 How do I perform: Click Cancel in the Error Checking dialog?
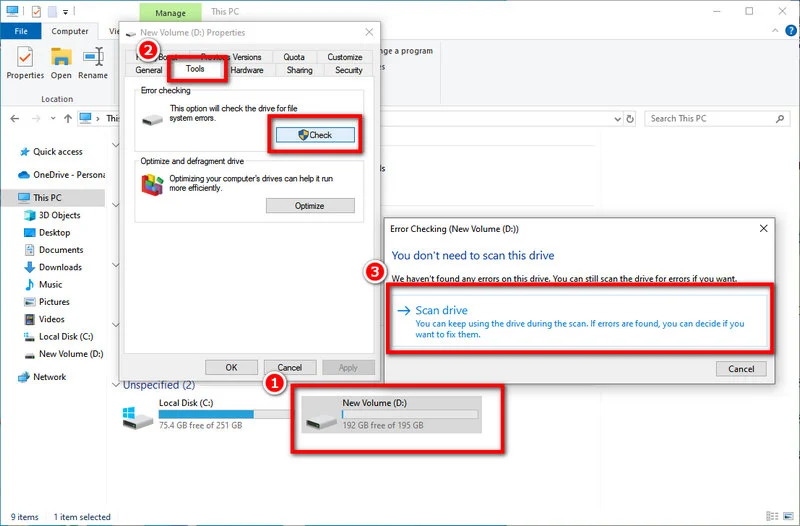click(x=741, y=369)
